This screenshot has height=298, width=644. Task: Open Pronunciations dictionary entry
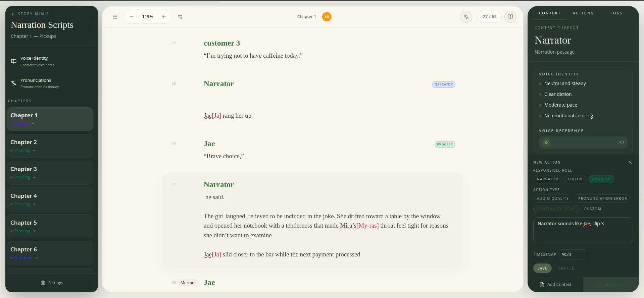click(x=50, y=83)
